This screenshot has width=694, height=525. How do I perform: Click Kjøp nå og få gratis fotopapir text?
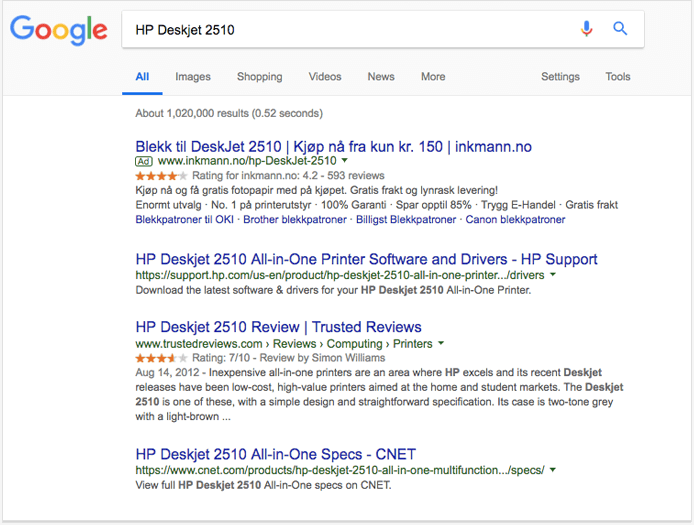pos(316,190)
